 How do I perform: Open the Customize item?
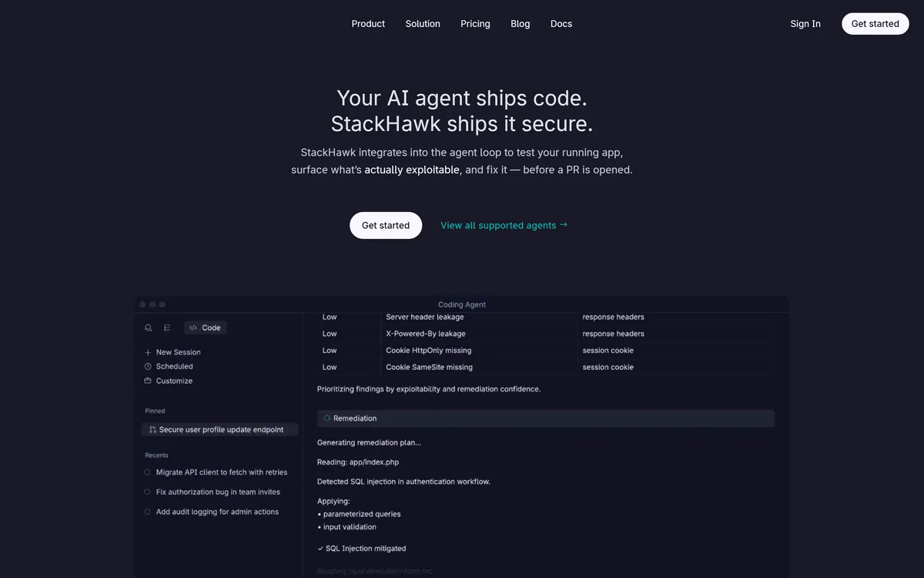(174, 381)
